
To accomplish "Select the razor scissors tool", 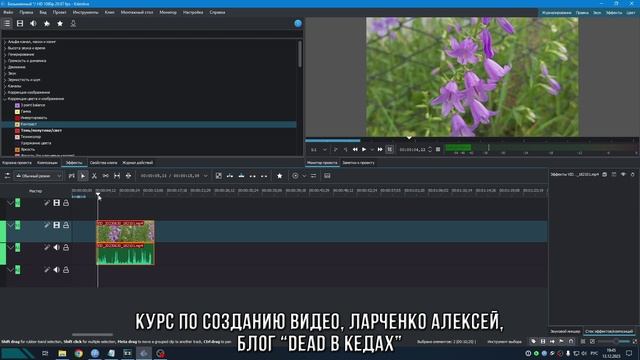I will 94,176.
